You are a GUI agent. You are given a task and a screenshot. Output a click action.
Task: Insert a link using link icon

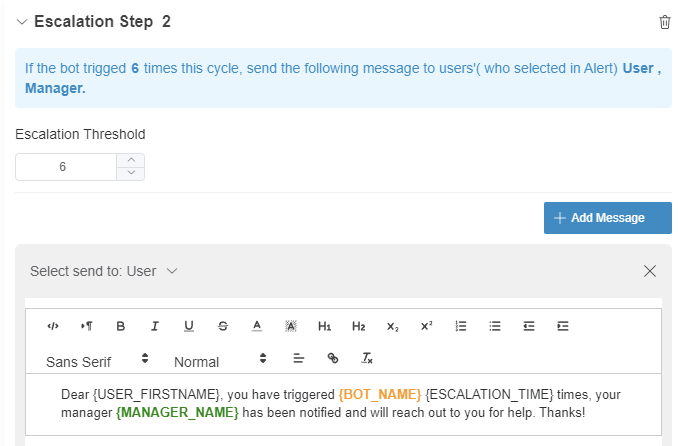tap(332, 358)
